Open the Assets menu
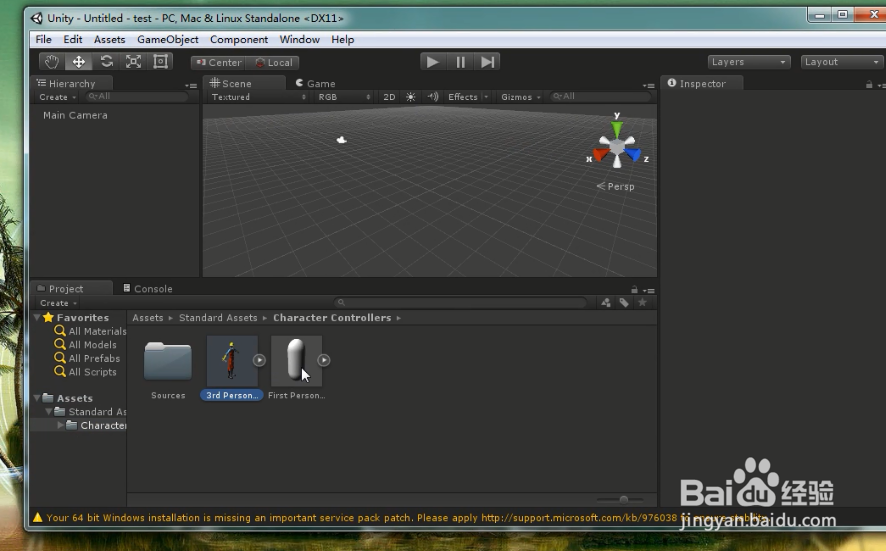The image size is (886, 551). pyautogui.click(x=109, y=40)
